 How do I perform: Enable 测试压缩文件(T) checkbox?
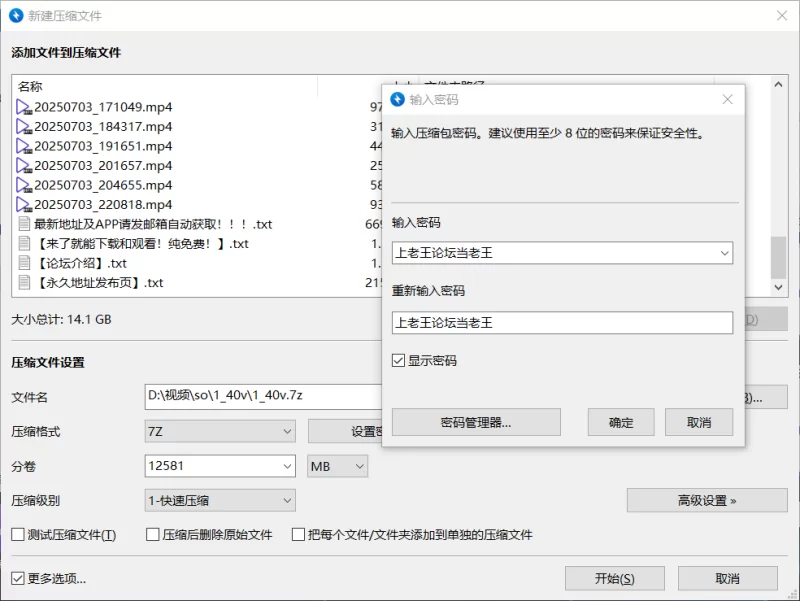tap(18, 535)
